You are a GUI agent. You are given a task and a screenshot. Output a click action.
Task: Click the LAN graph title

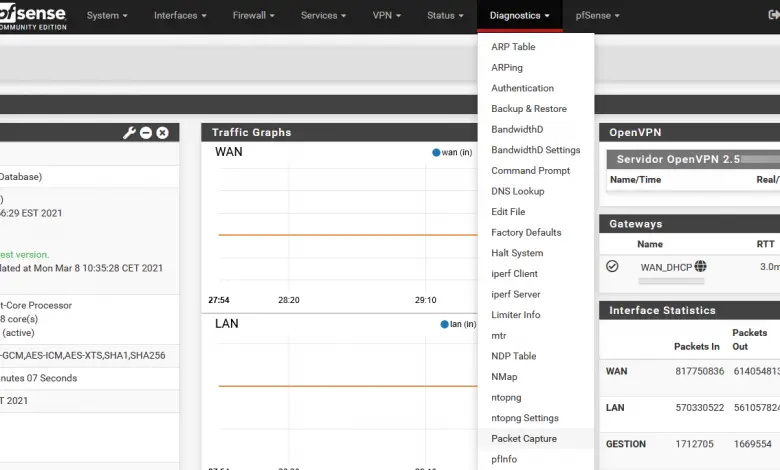pyautogui.click(x=227, y=324)
